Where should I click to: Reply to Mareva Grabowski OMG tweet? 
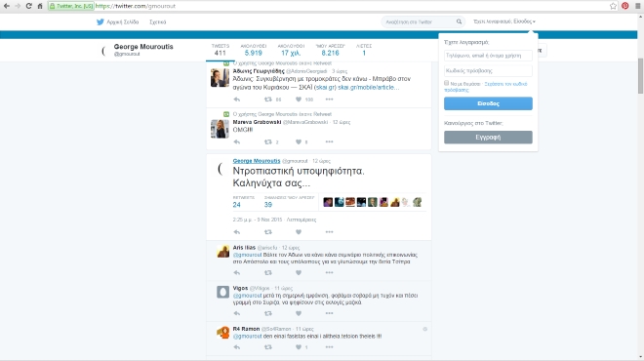(237, 142)
